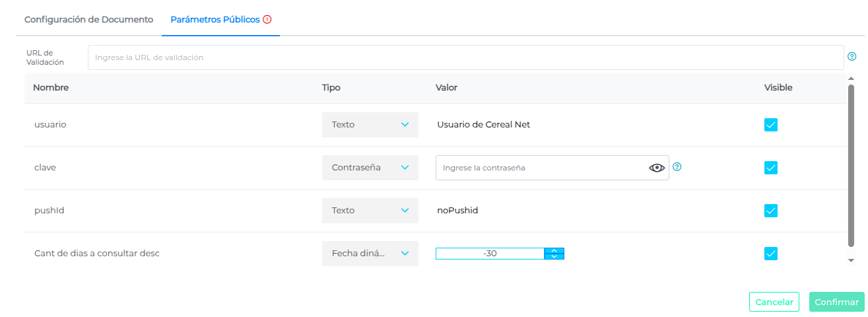This screenshot has width=868, height=317.
Task: Click the help icon next to password field
Action: coord(677,167)
